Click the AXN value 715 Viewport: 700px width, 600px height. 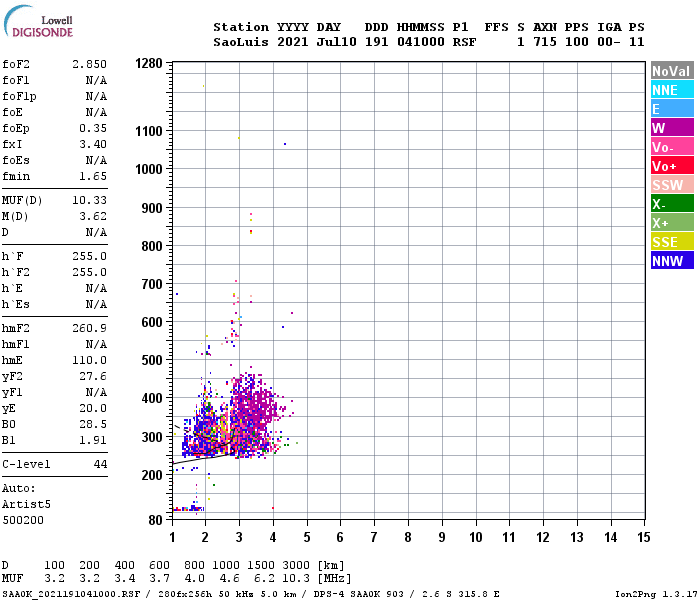click(545, 42)
